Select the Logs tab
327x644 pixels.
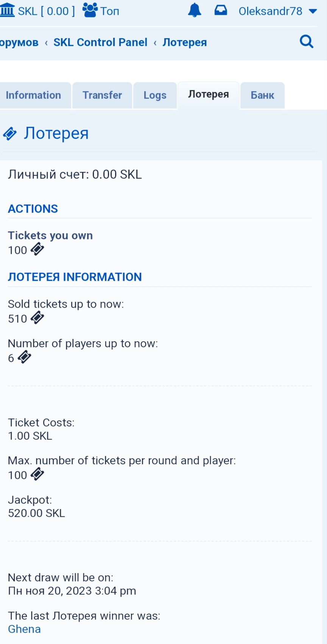155,95
